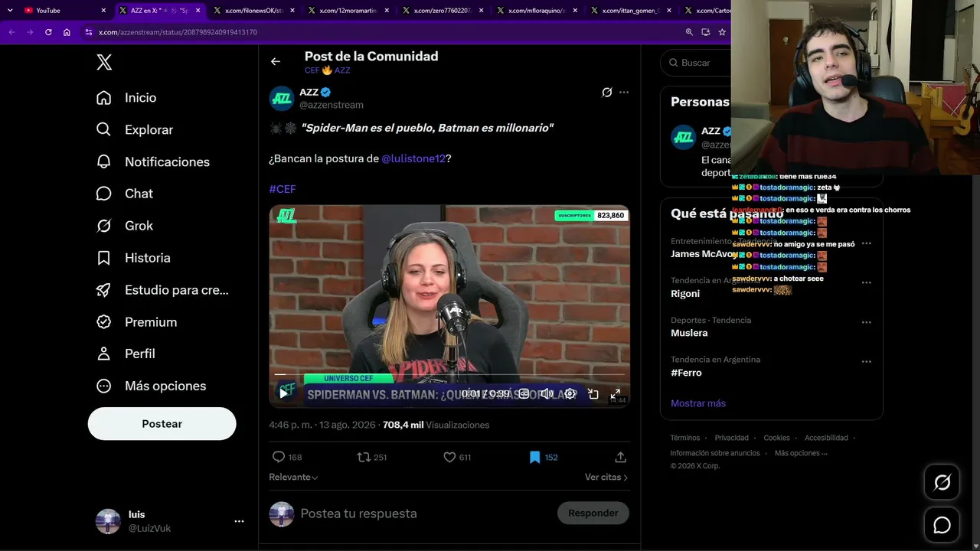
Task: Open video settings gear
Action: click(570, 393)
